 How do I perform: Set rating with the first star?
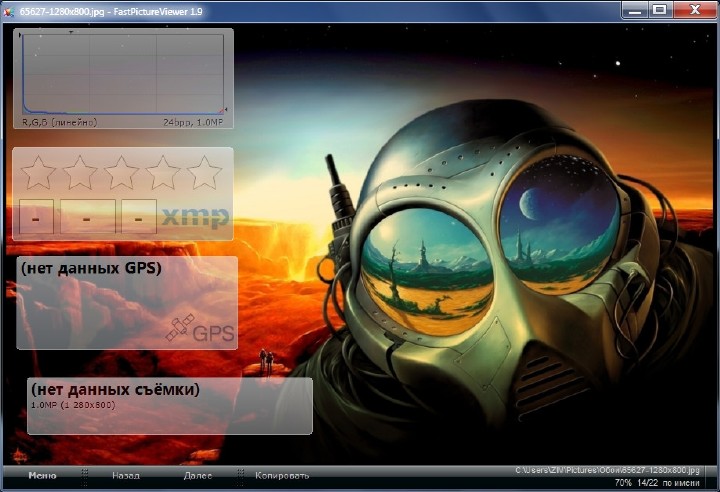point(38,172)
